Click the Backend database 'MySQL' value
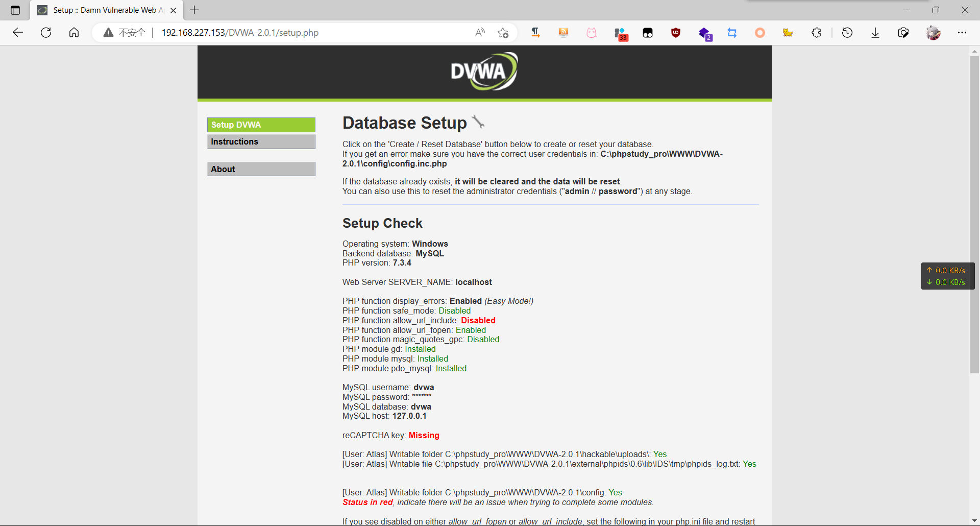The height and width of the screenshot is (526, 980). 430,254
